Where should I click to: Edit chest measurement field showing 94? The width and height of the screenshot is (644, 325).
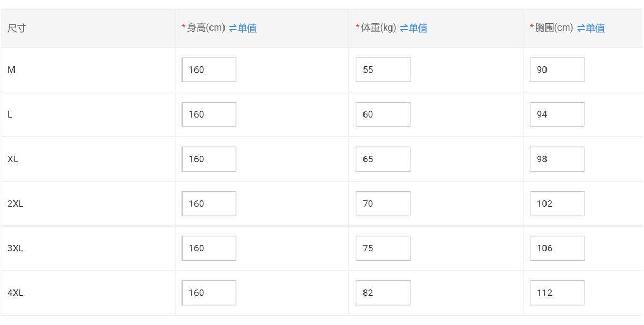click(557, 114)
